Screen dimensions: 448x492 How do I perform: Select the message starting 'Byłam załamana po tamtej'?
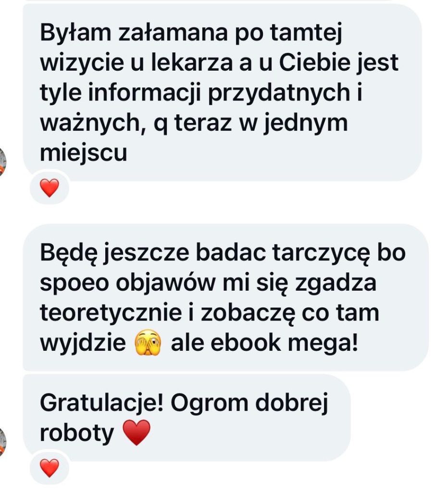point(222,93)
